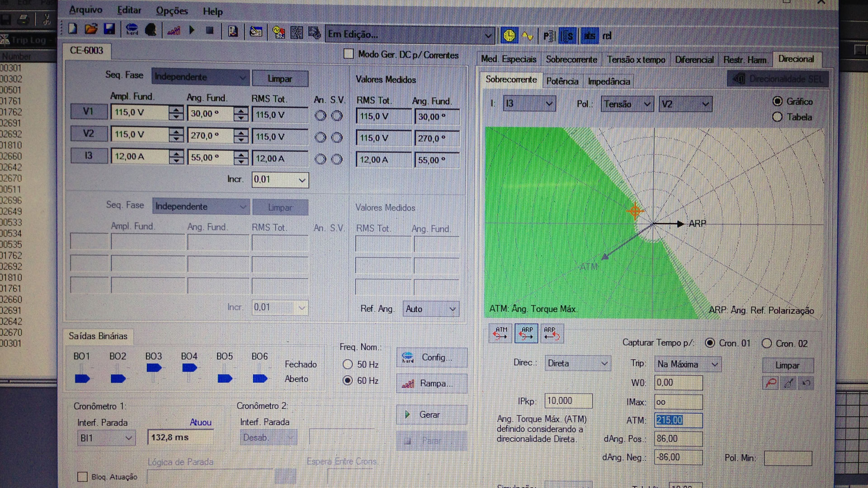This screenshot has height=488, width=868.
Task: Click the ramp chart toolbar icon
Action: [174, 31]
